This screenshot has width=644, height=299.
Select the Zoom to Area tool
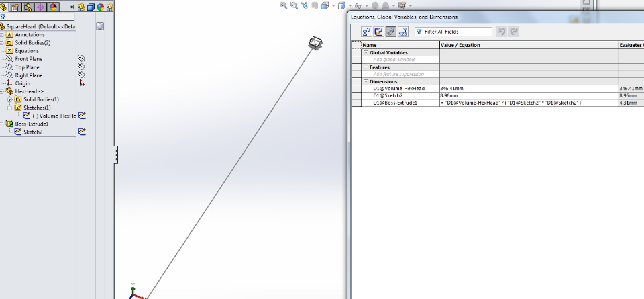pyautogui.click(x=294, y=5)
